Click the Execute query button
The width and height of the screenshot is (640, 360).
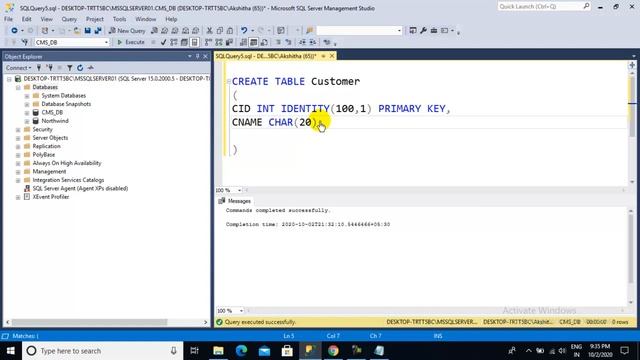pyautogui.click(x=131, y=42)
